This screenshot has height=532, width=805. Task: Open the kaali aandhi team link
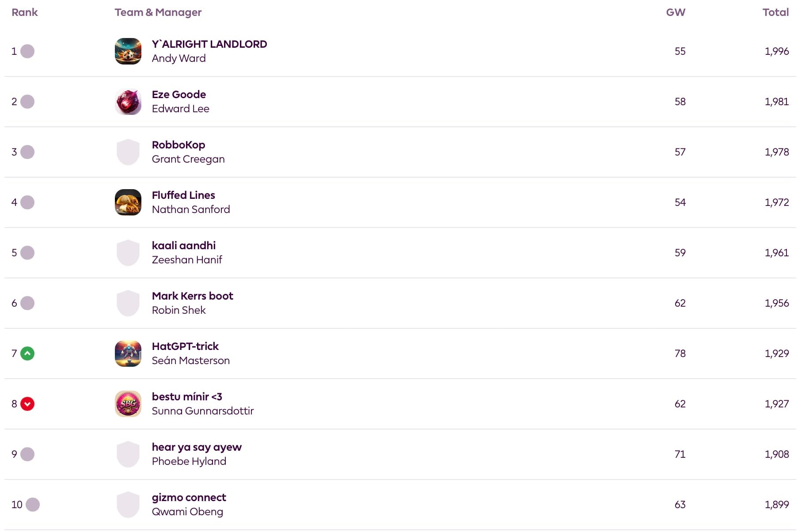pos(184,246)
